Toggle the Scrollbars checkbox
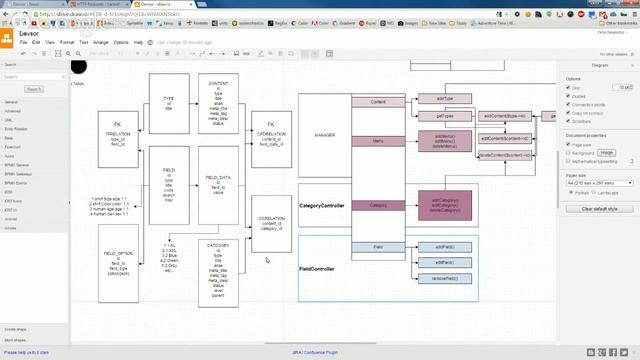 coord(568,121)
